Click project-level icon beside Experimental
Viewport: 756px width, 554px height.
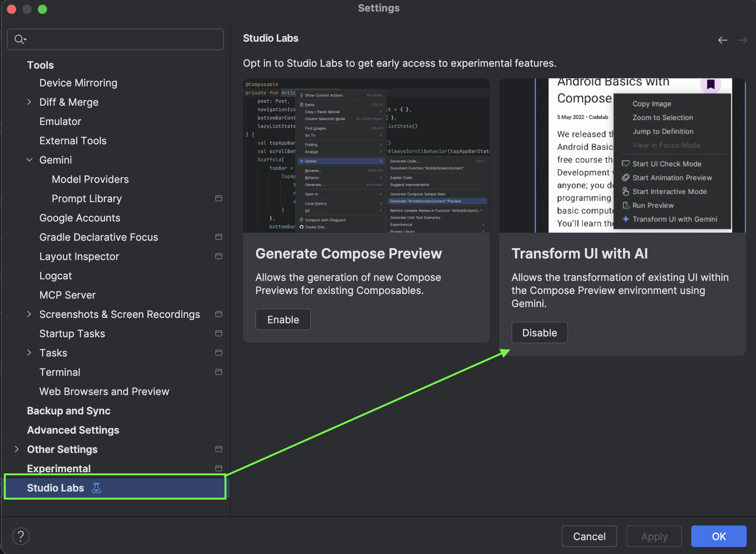(x=219, y=468)
